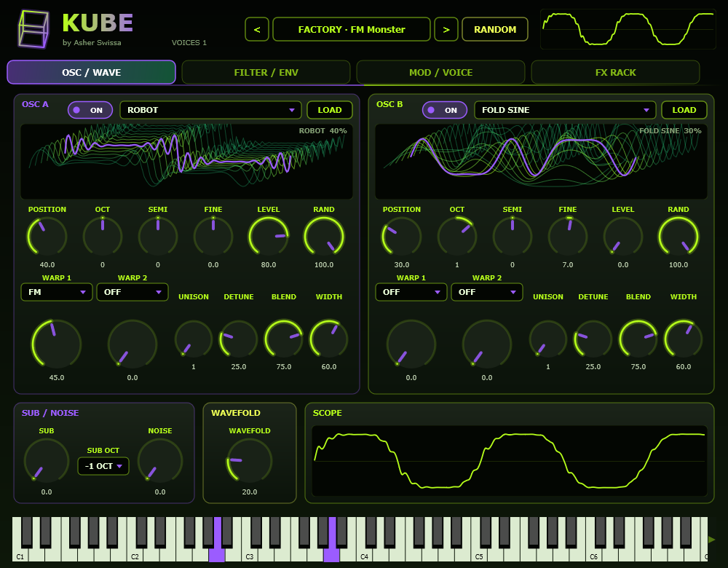Click the WAVEFOLD knob
The height and width of the screenshot is (568, 728).
tap(249, 461)
